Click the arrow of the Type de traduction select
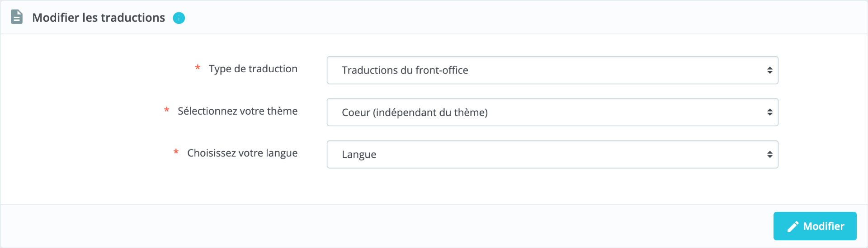Screen dimensions: 868x248 pos(769,70)
